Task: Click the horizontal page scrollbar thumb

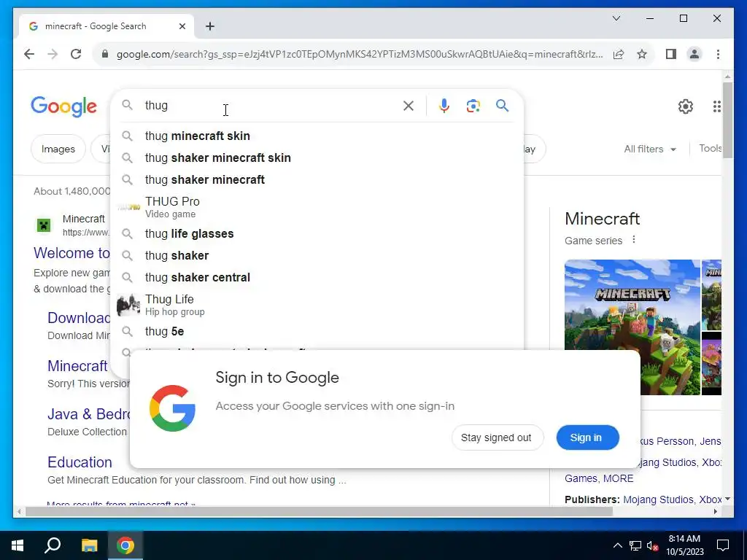Action: pyautogui.click(x=320, y=512)
